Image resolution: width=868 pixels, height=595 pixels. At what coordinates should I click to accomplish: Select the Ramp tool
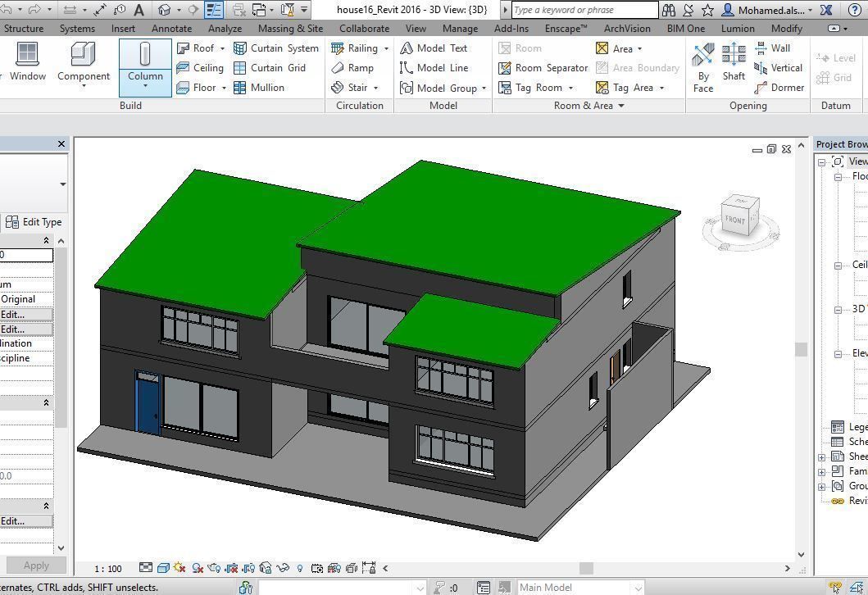pyautogui.click(x=352, y=67)
